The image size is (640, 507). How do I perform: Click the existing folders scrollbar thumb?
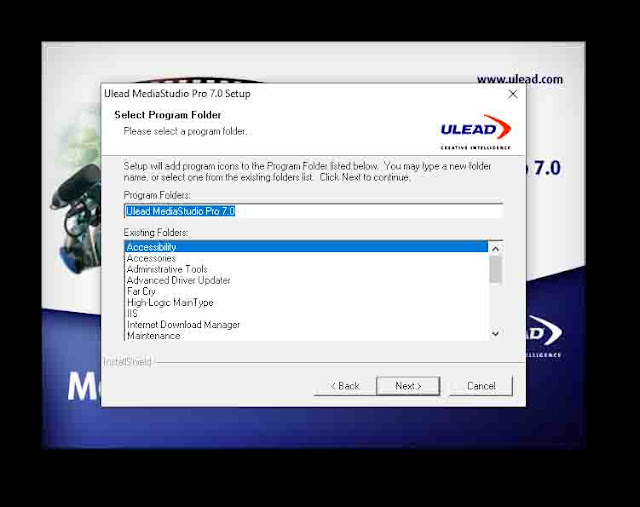point(496,269)
